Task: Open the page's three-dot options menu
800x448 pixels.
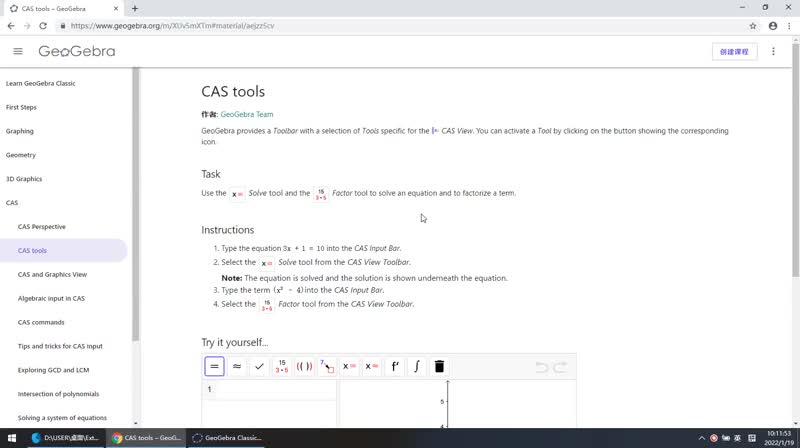Action: point(773,52)
